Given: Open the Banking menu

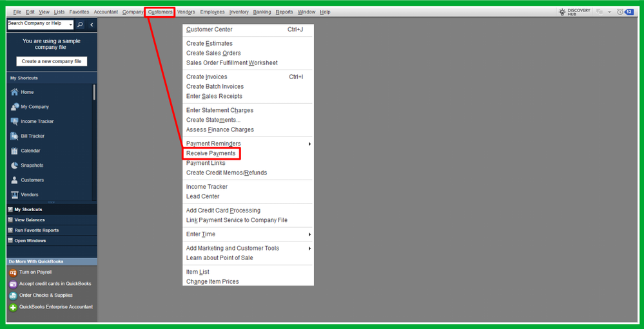Looking at the screenshot, I should 262,12.
